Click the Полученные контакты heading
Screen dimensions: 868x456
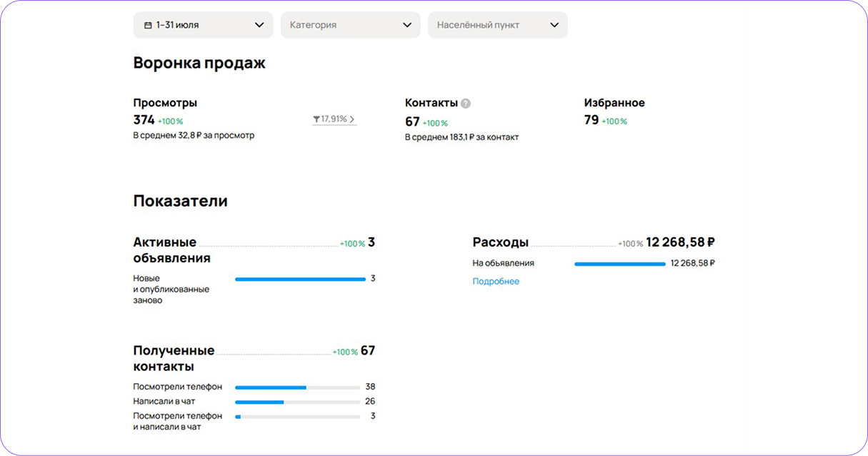174,359
